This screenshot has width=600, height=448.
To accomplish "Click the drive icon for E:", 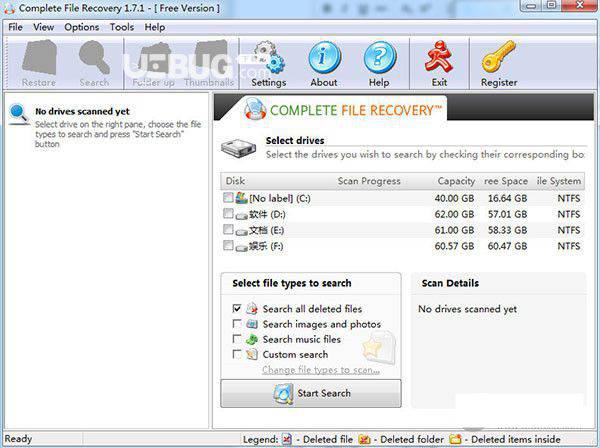I will coord(241,231).
